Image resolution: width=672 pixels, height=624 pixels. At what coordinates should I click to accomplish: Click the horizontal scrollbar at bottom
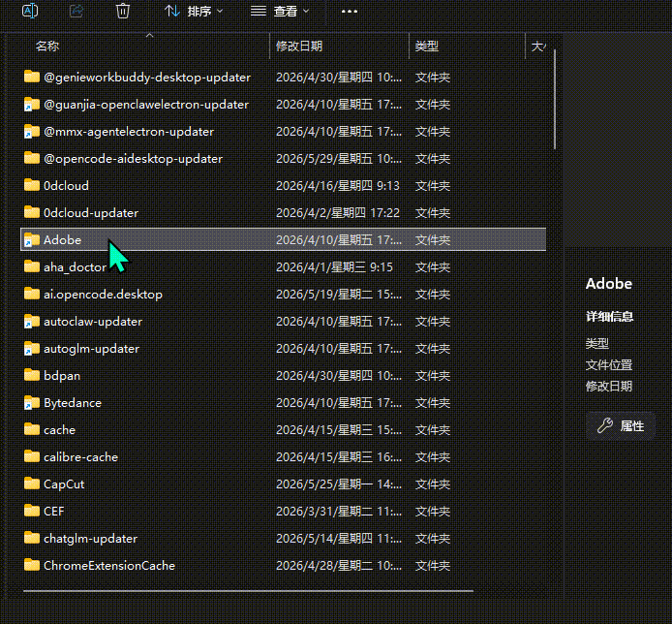(x=249, y=591)
